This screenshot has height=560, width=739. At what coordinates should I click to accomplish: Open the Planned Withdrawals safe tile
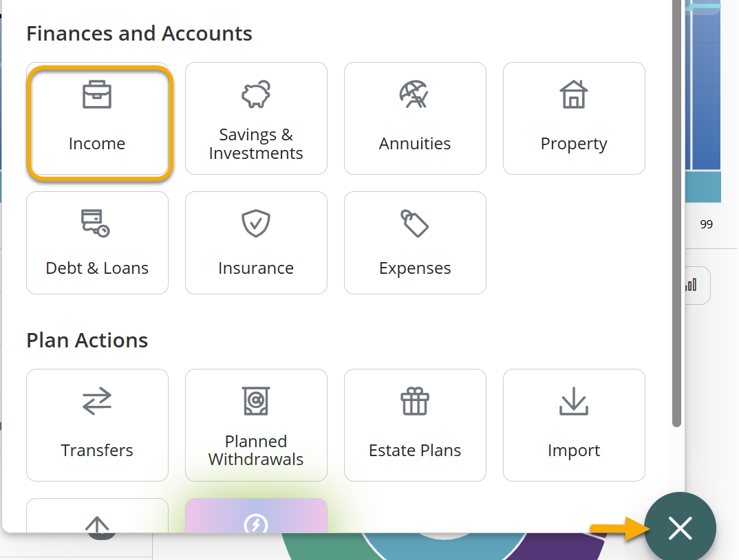256,425
